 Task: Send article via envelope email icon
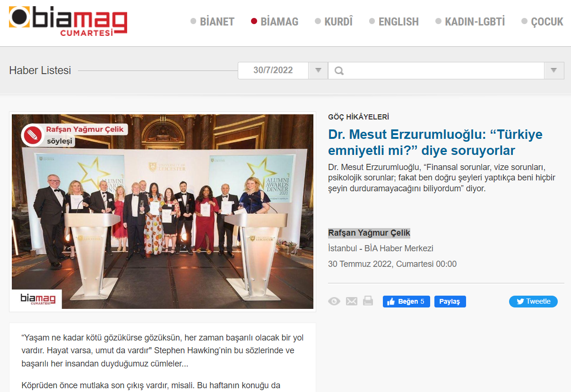[x=352, y=301]
